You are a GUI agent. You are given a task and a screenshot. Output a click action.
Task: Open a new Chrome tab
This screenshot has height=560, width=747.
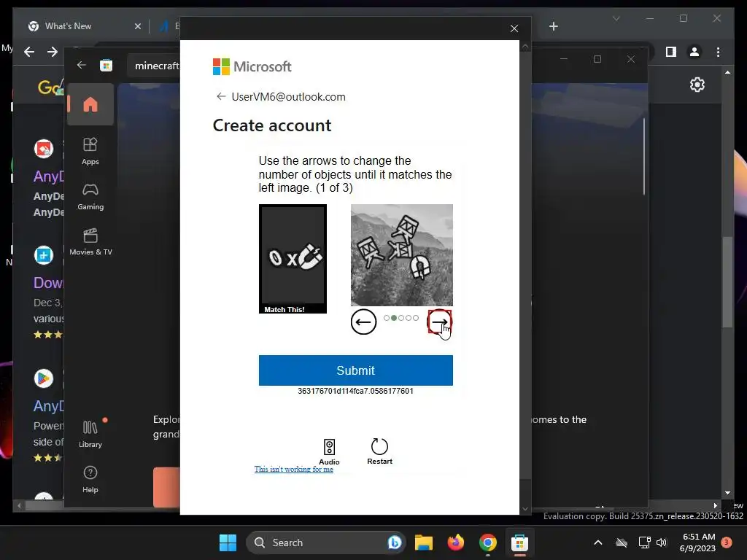553,26
